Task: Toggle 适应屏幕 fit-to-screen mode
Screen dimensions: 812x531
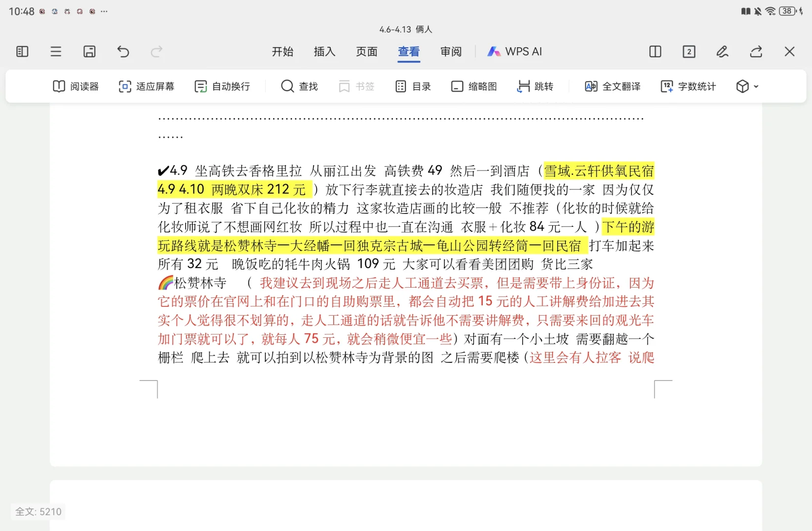Action: click(x=146, y=86)
